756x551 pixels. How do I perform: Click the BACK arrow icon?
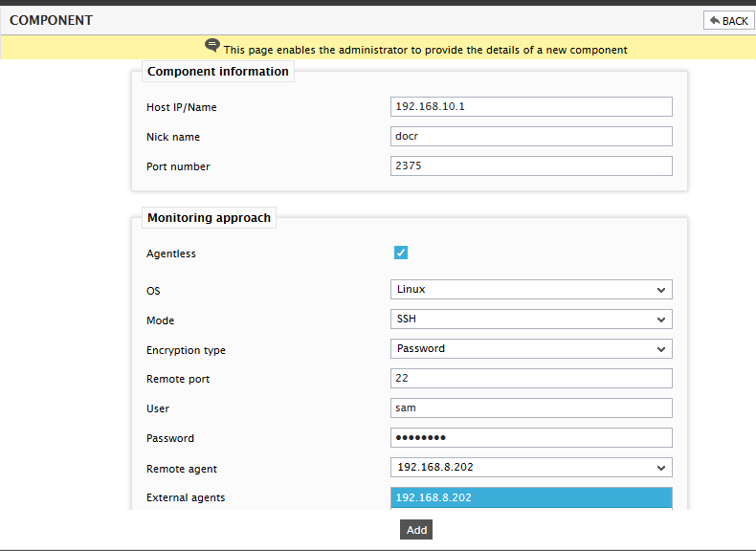715,21
